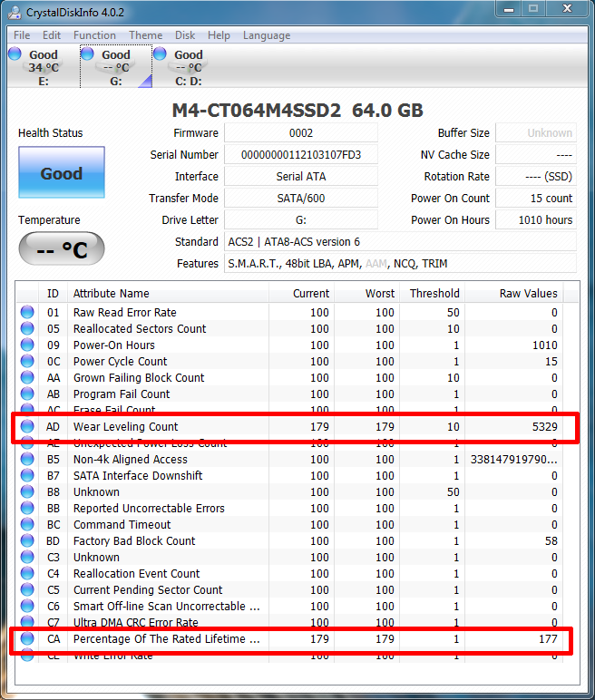595x700 pixels.
Task: Select raw value 177 in the CA row
Action: point(548,639)
